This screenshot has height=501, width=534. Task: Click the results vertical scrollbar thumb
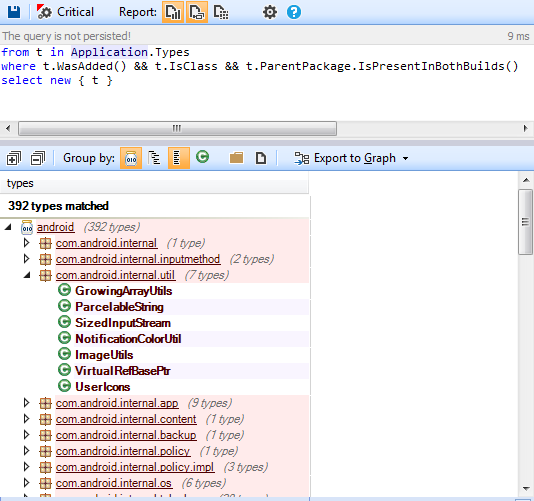pyautogui.click(x=525, y=222)
